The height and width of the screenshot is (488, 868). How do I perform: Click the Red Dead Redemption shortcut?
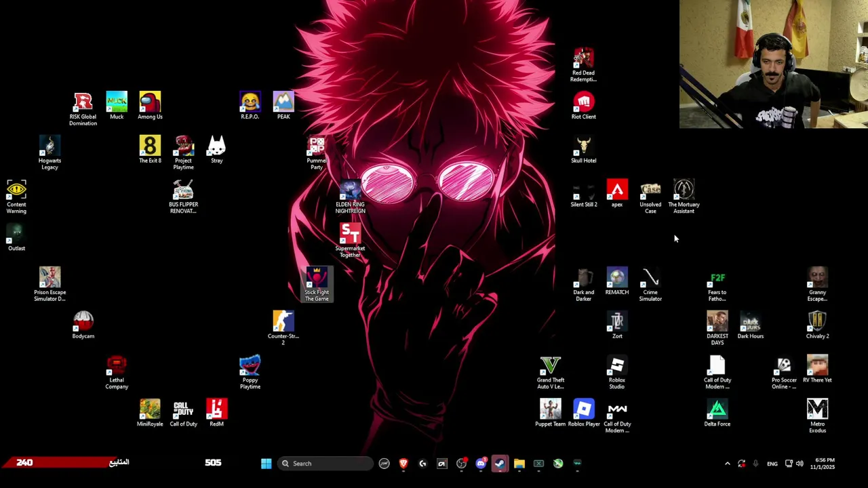tap(583, 66)
